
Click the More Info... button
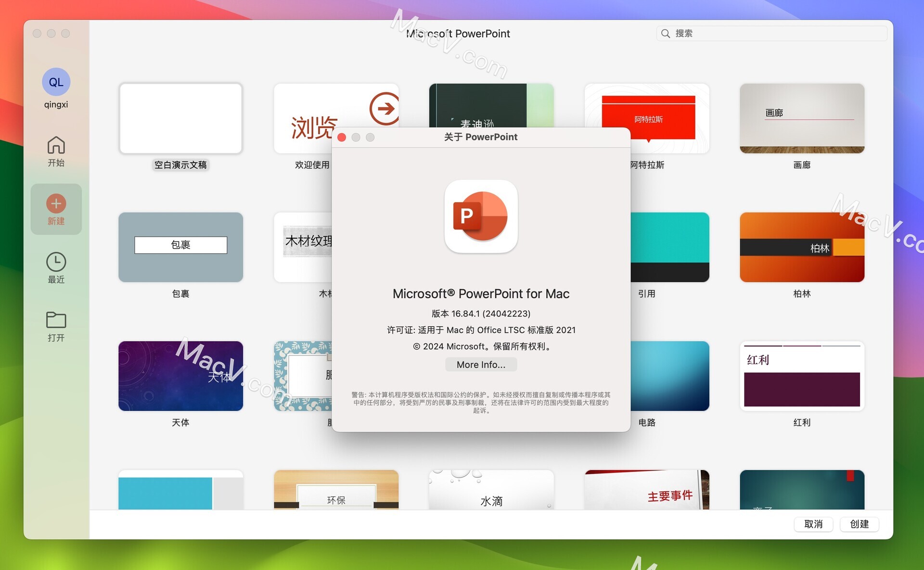coord(481,364)
